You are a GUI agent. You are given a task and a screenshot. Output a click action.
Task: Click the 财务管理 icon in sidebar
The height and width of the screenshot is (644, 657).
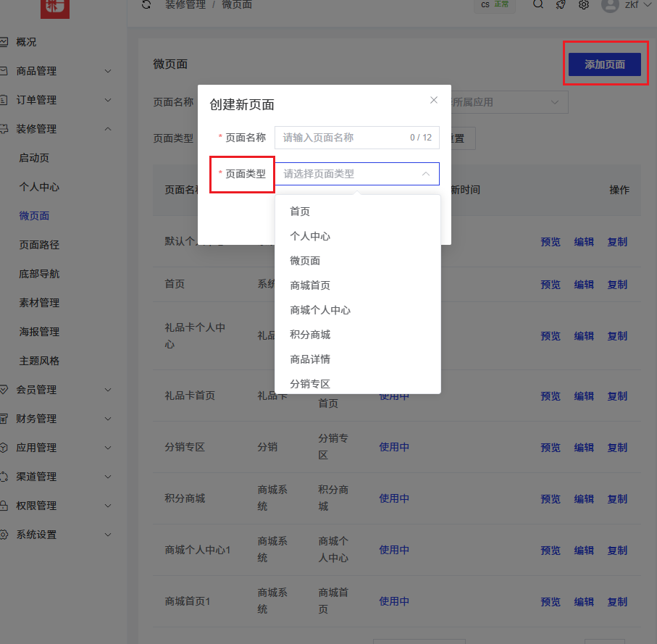click(x=4, y=419)
